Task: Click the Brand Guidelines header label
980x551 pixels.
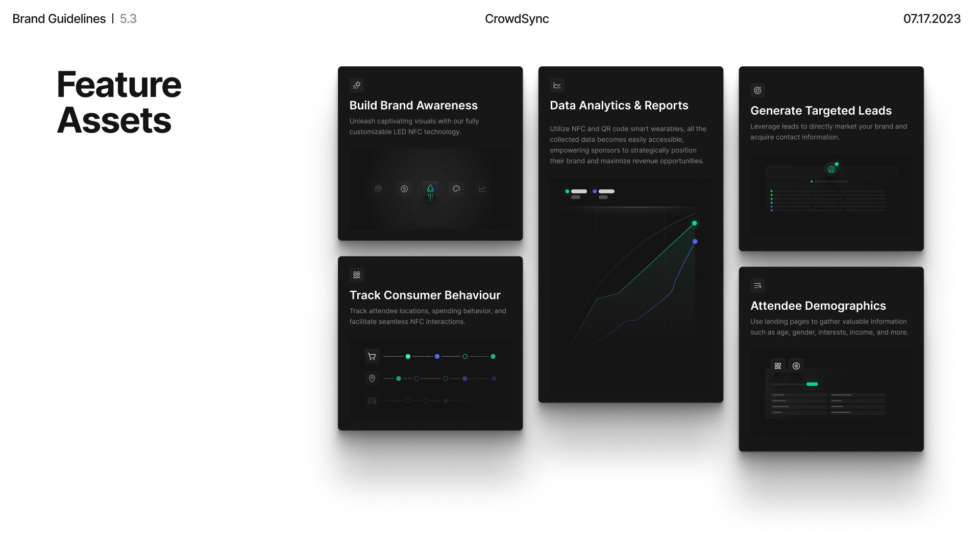Action: (x=59, y=19)
